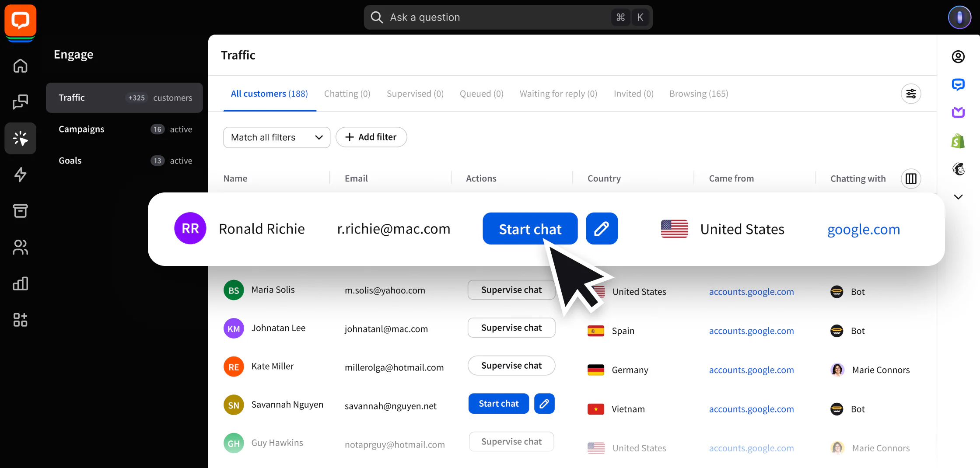
Task: Select the Team icon in the sidebar
Action: point(20,247)
